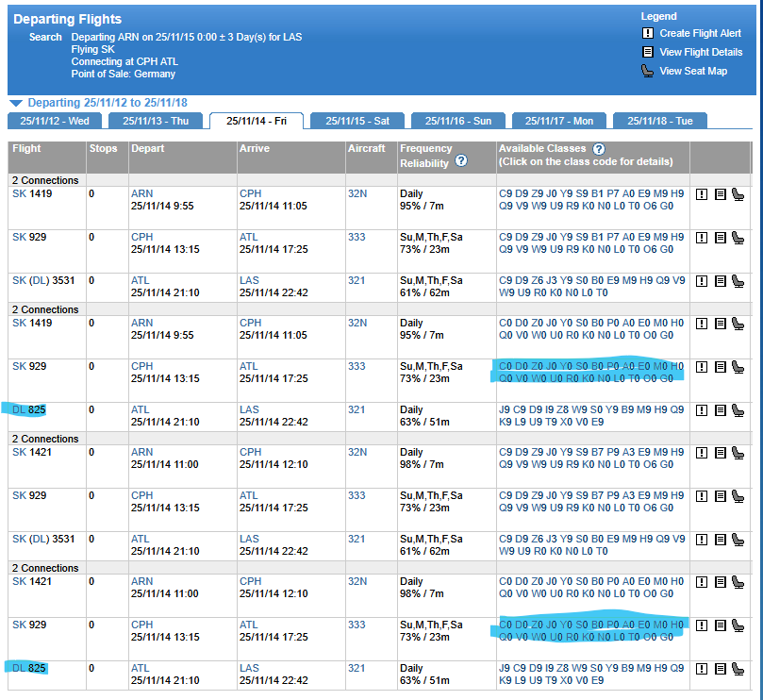Open flight details for the first SK 1419 row

coord(720,194)
